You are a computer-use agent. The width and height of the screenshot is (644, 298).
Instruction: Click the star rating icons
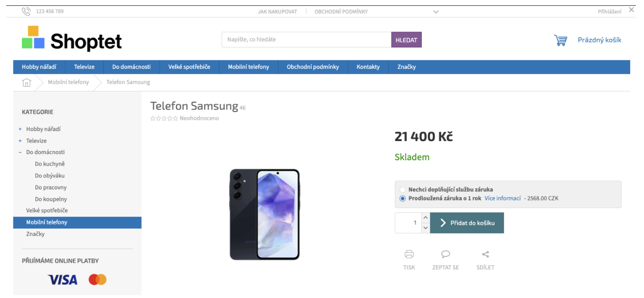pos(164,119)
